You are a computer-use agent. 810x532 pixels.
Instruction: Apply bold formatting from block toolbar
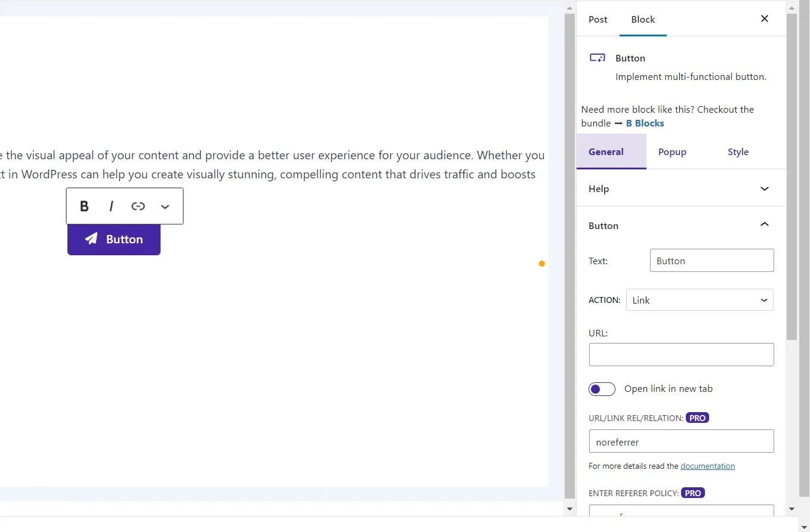click(84, 206)
